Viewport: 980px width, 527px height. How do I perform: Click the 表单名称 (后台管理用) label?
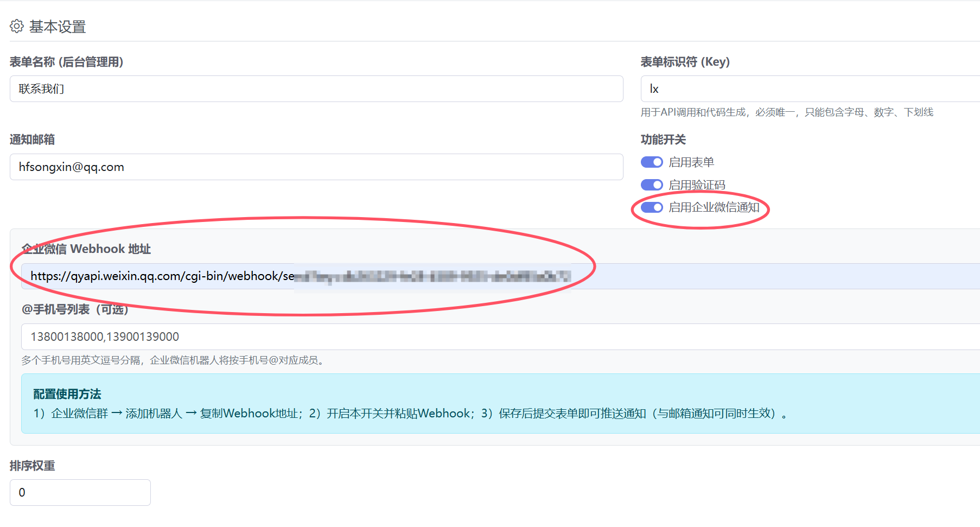[66, 62]
